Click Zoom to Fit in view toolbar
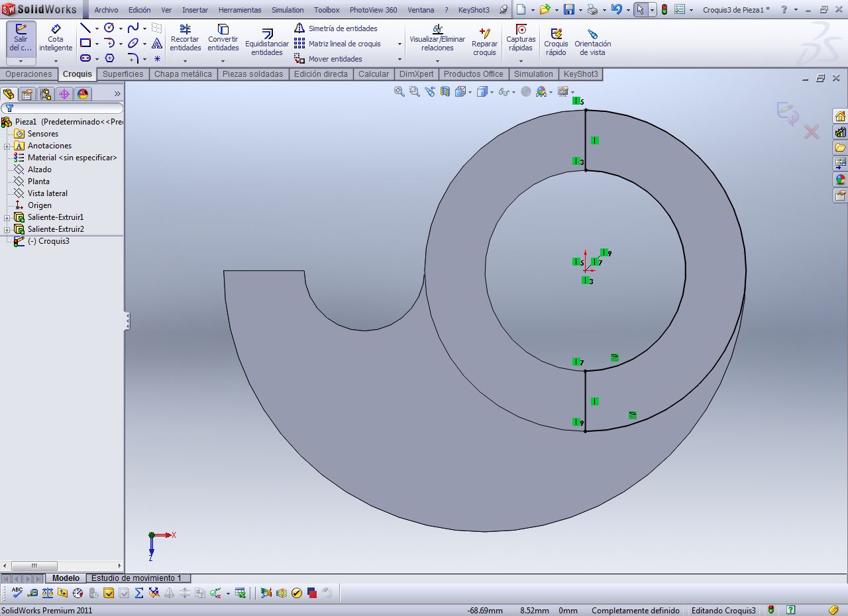Screen dimensions: 848x616 click(x=399, y=91)
